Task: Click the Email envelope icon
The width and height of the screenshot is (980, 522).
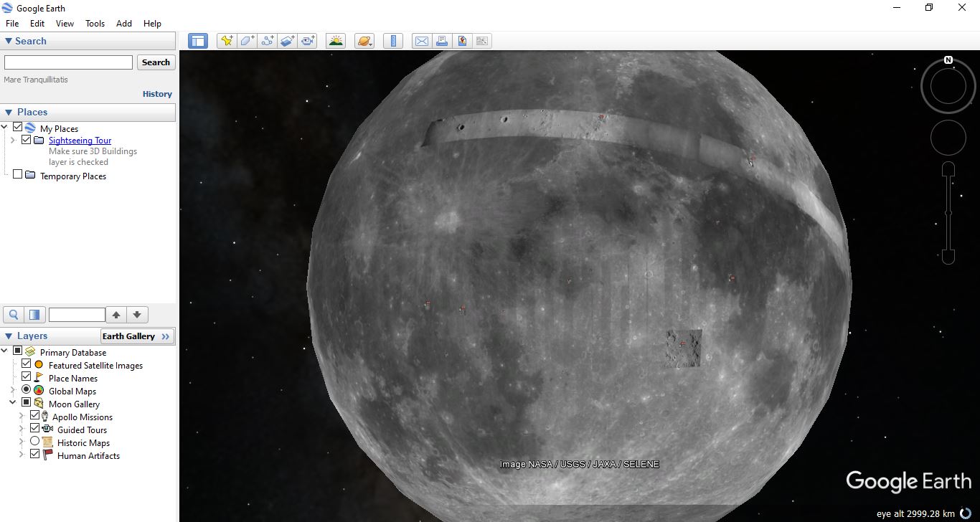Action: coord(422,41)
